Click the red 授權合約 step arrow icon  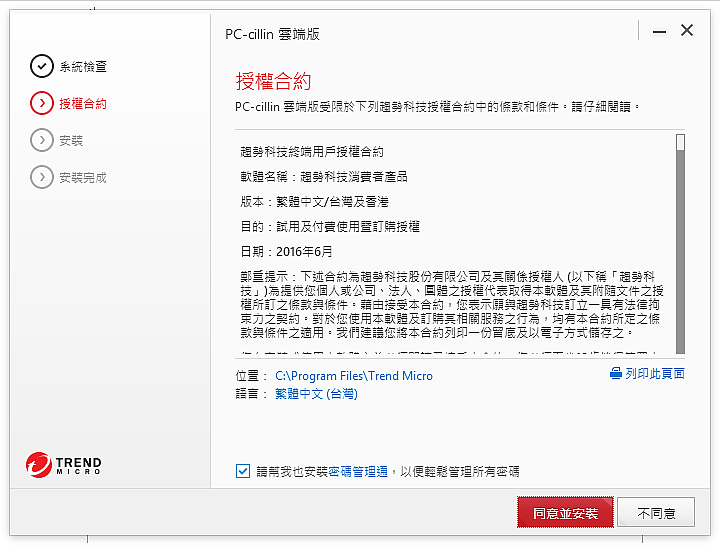click(42, 103)
